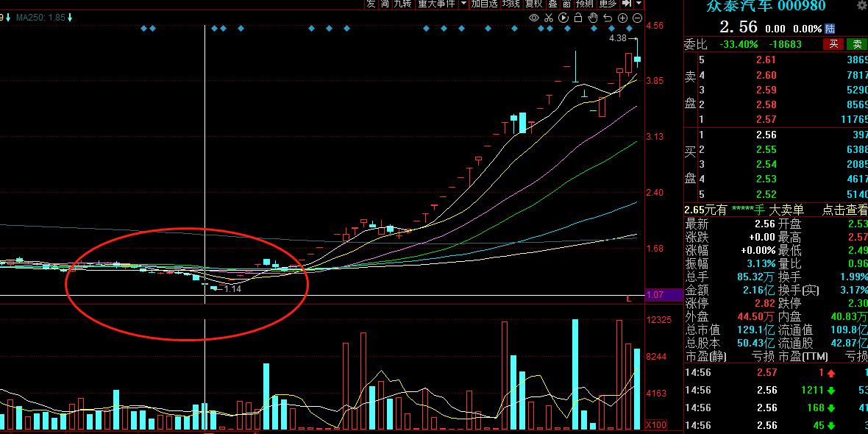This screenshot has height=434, width=868.
Task: Select the 14:56 tick with volume 1211
Action: (x=775, y=391)
